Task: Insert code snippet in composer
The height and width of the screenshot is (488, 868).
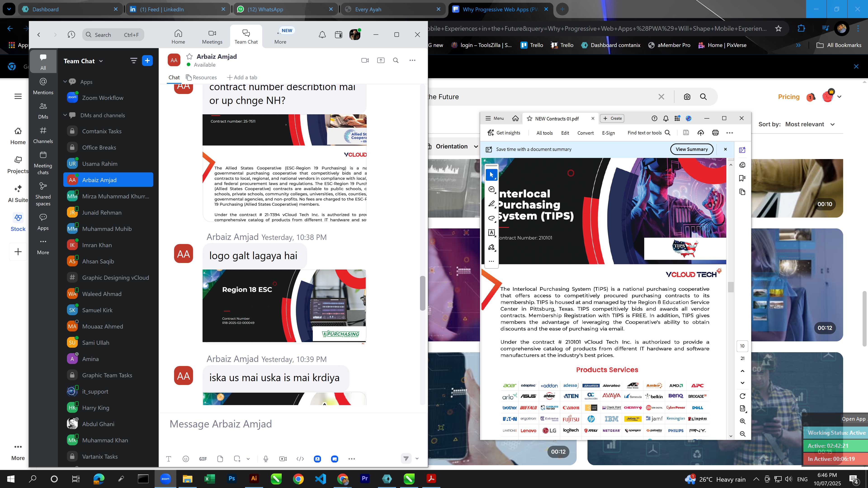Action: (300, 459)
